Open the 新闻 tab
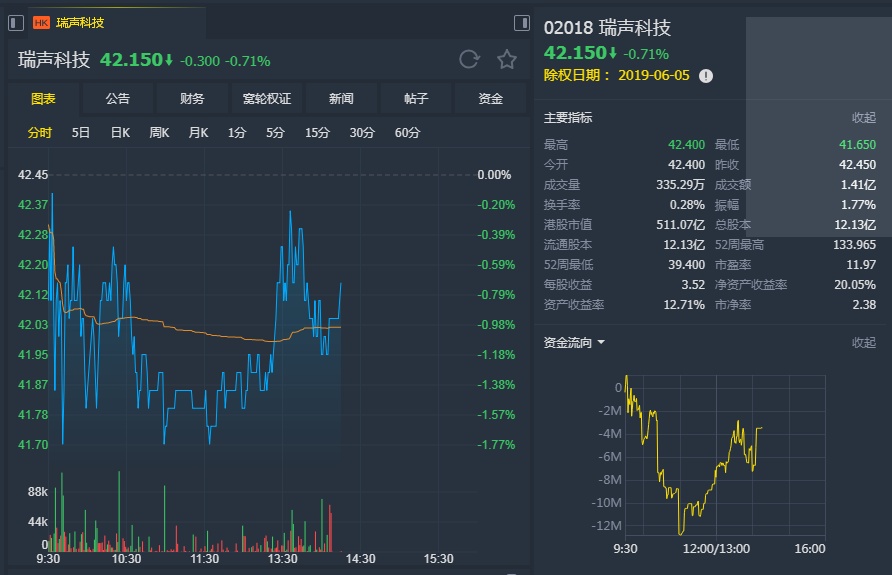892x575 pixels. 341,99
